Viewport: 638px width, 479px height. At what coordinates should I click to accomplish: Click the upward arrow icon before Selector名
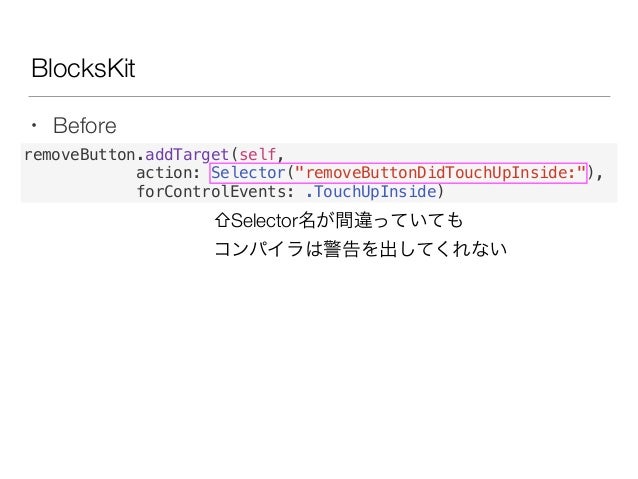tap(222, 221)
